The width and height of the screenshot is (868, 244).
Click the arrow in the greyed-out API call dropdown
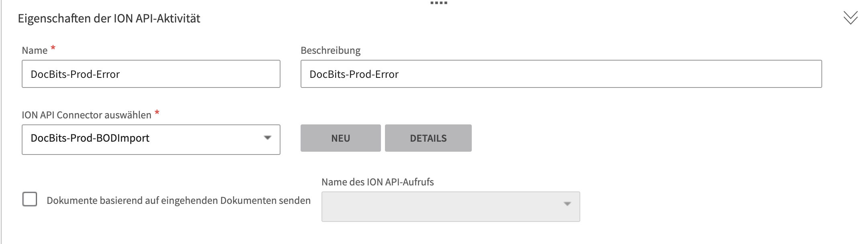tap(567, 204)
